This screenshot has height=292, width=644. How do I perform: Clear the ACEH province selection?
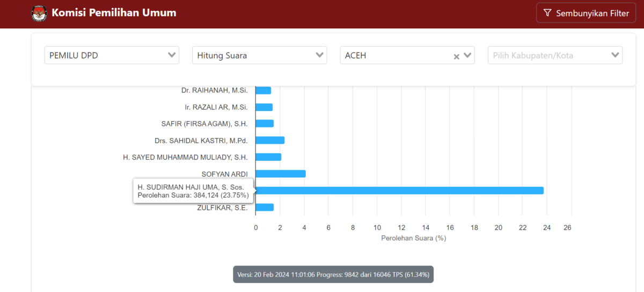456,56
